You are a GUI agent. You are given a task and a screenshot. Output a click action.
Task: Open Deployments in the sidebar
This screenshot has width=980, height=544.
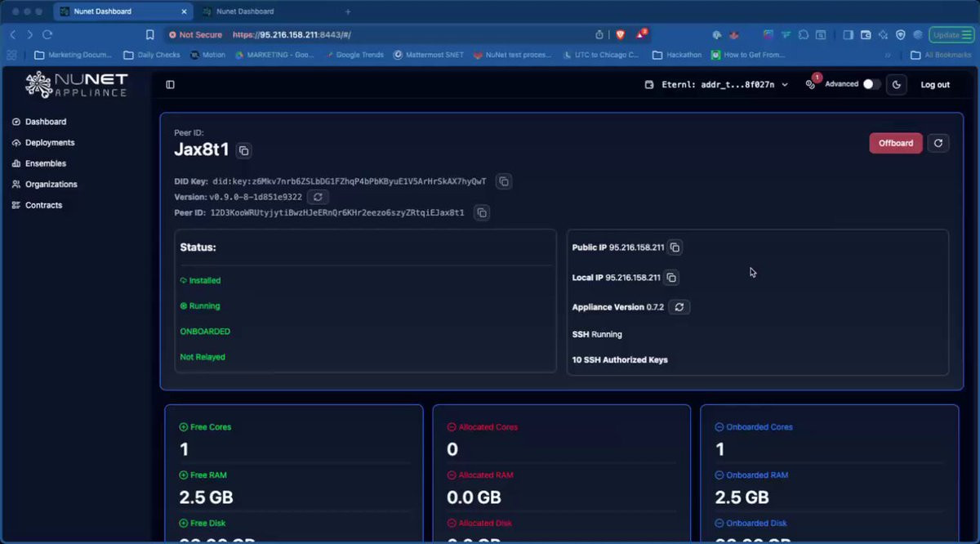43,143
